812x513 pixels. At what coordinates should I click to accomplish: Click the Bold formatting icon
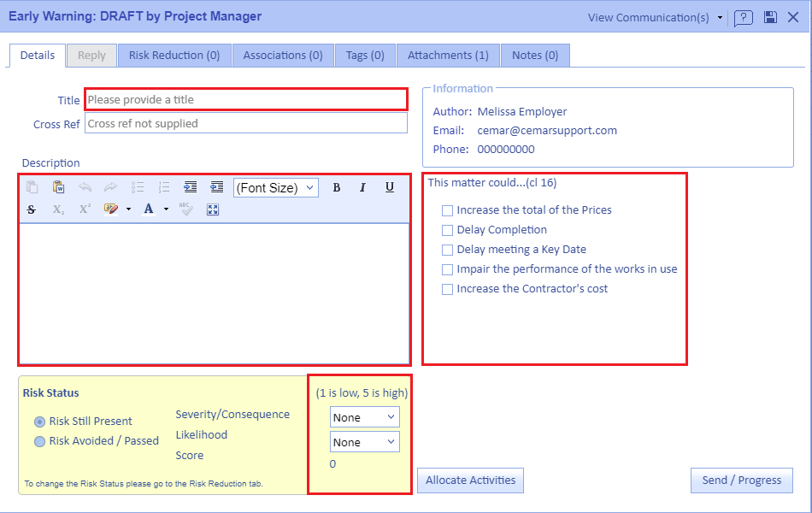tap(336, 187)
